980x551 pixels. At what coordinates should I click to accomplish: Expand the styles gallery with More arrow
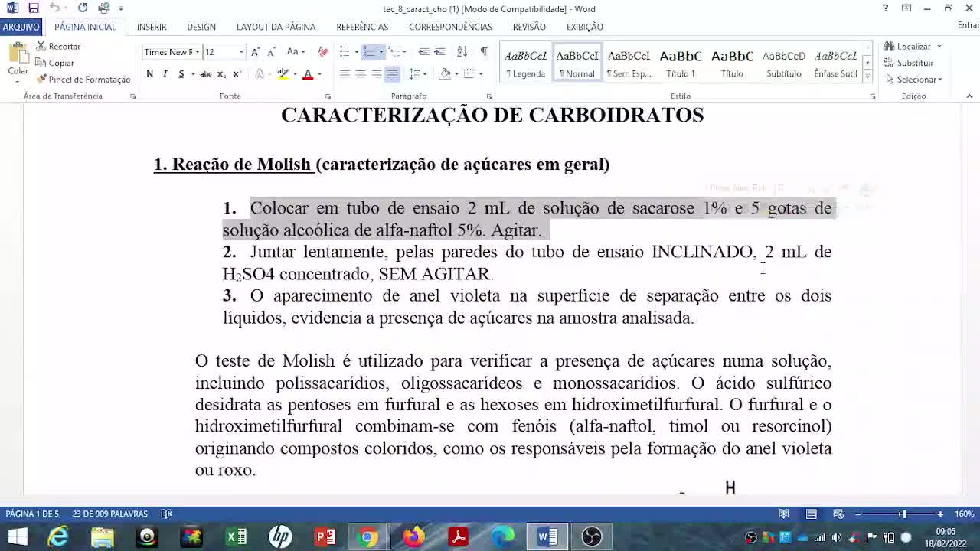coord(867,76)
